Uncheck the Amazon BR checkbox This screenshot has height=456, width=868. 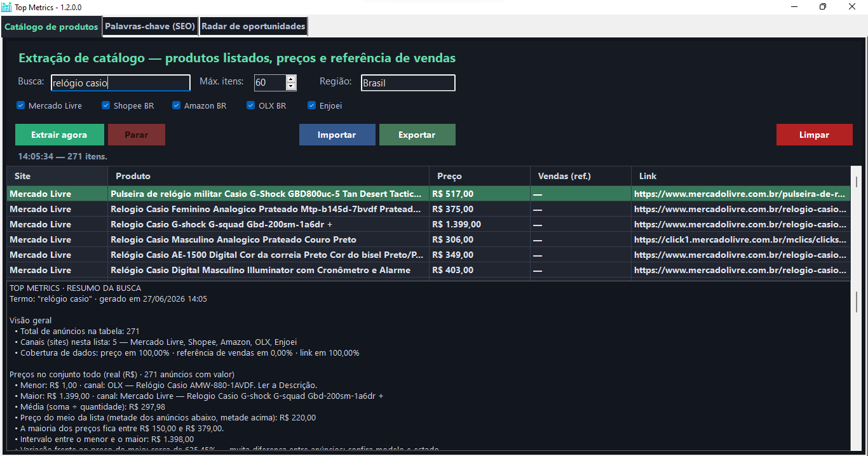click(x=177, y=105)
